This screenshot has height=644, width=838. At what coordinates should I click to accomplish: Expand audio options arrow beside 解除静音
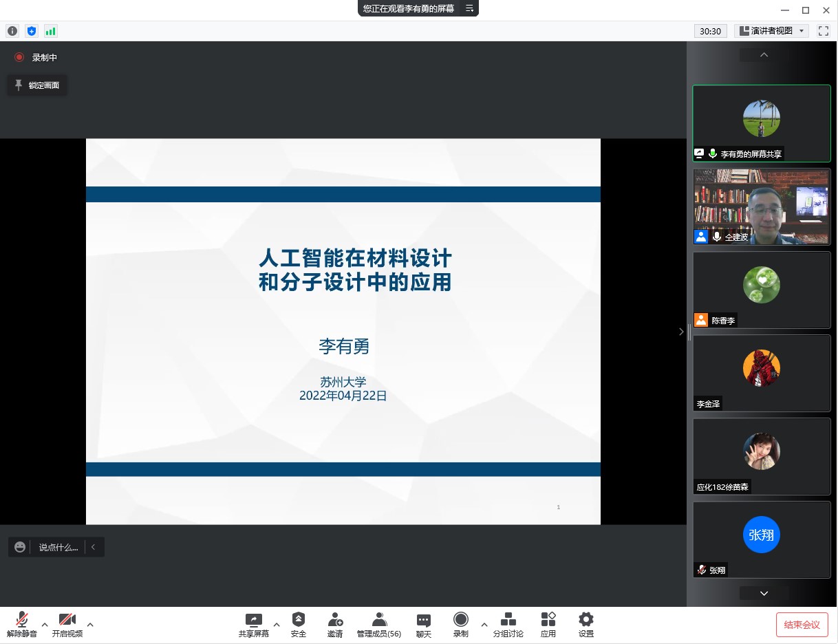click(x=45, y=625)
